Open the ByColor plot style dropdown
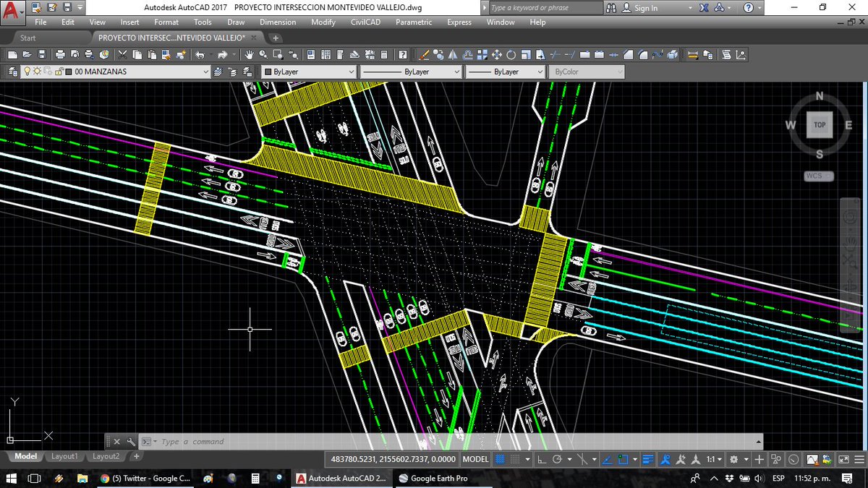 (x=619, y=72)
